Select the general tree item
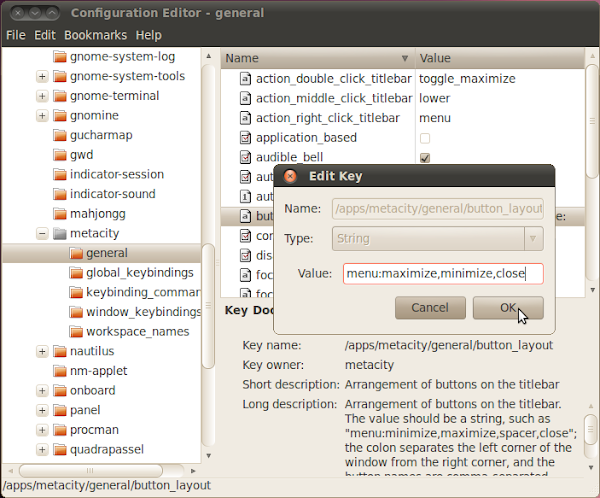This screenshot has height=498, width=600. (102, 253)
